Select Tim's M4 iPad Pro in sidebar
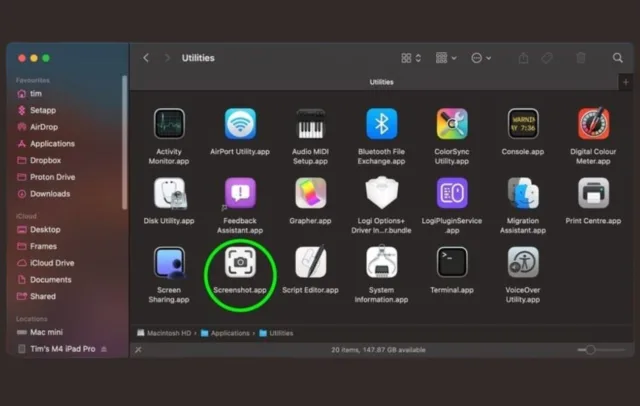This screenshot has width=640, height=406. [x=62, y=349]
